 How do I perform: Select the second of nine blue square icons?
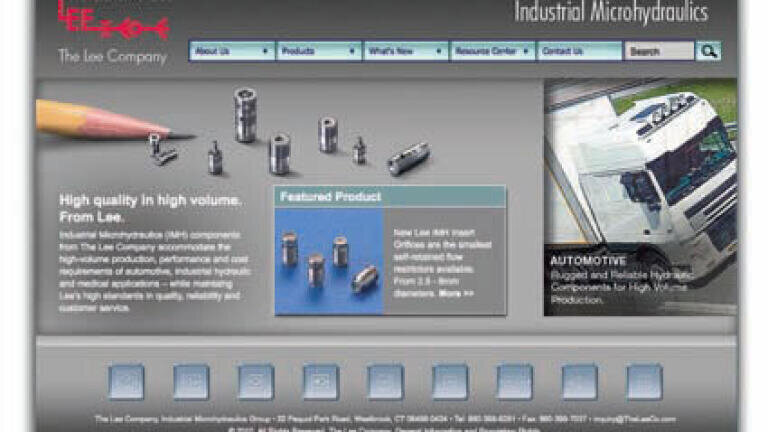point(191,382)
